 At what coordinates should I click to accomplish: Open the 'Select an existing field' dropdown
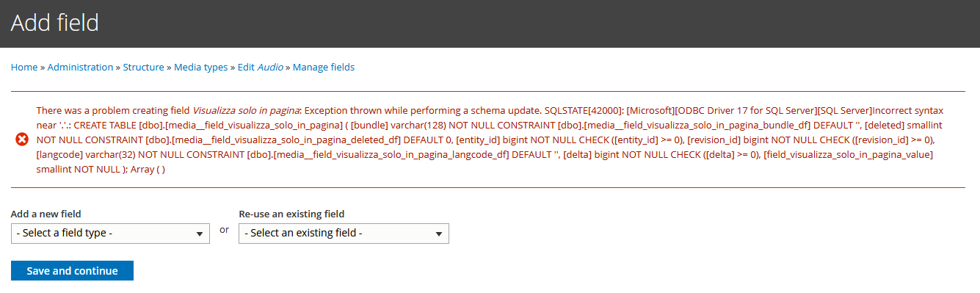click(x=344, y=234)
